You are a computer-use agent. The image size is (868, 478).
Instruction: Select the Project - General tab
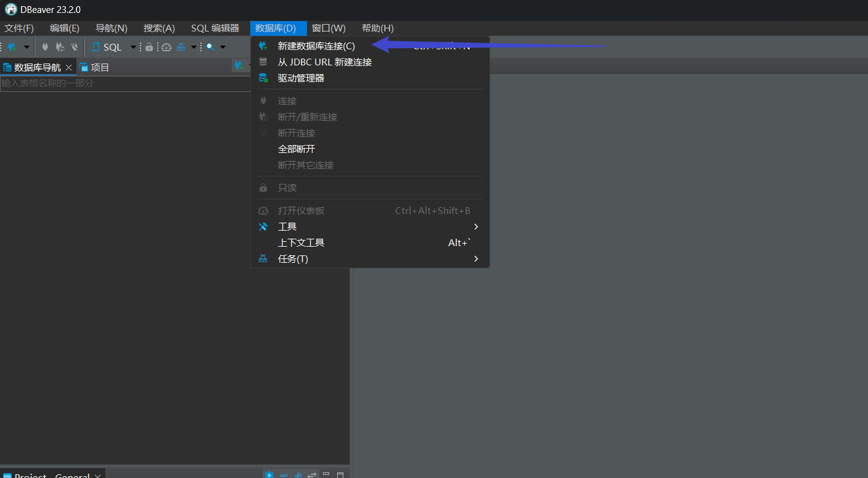coord(52,475)
